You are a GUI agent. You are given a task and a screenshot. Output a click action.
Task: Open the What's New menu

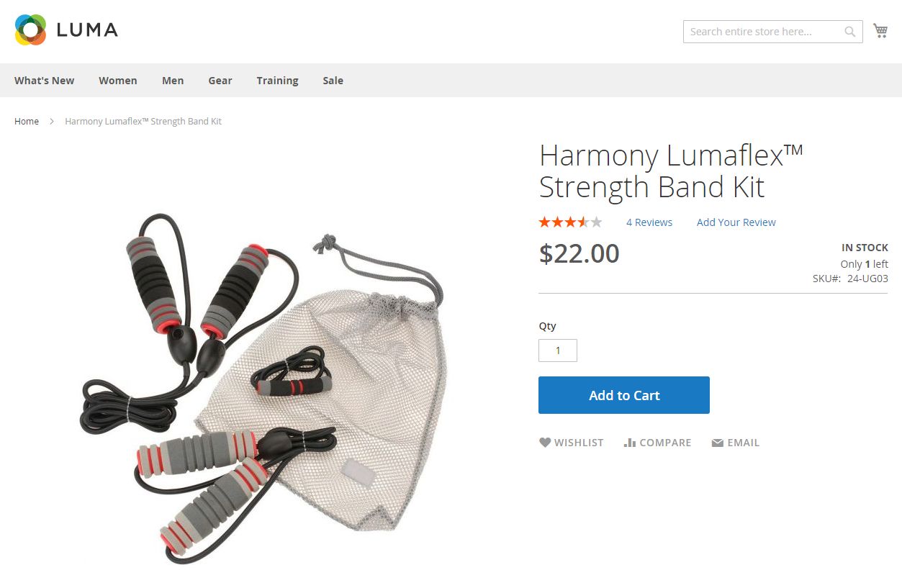(x=44, y=81)
